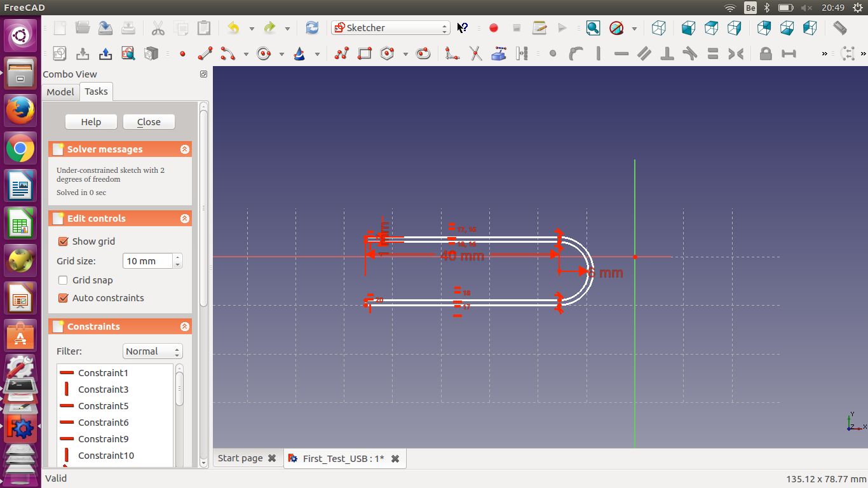
Task: Click the Grid size input field
Action: tap(147, 261)
